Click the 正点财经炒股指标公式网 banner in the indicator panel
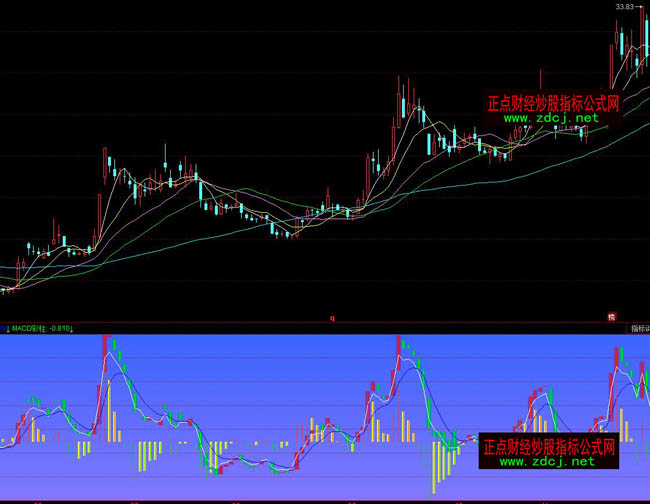 click(548, 447)
